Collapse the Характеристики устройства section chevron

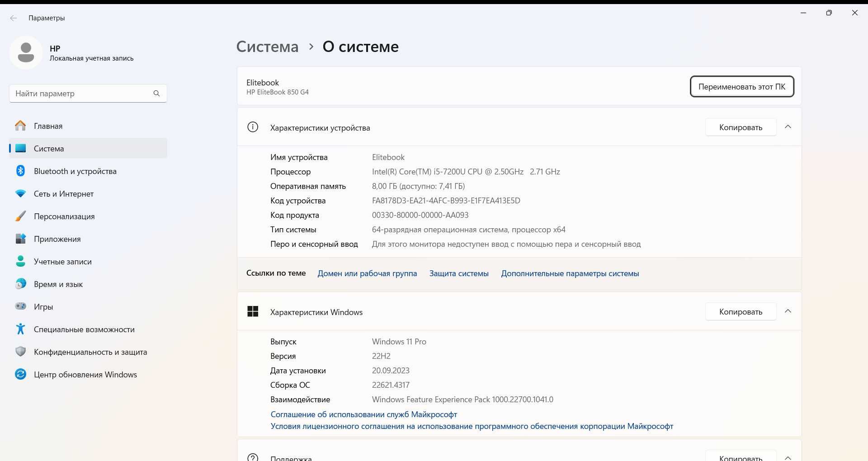click(x=788, y=127)
